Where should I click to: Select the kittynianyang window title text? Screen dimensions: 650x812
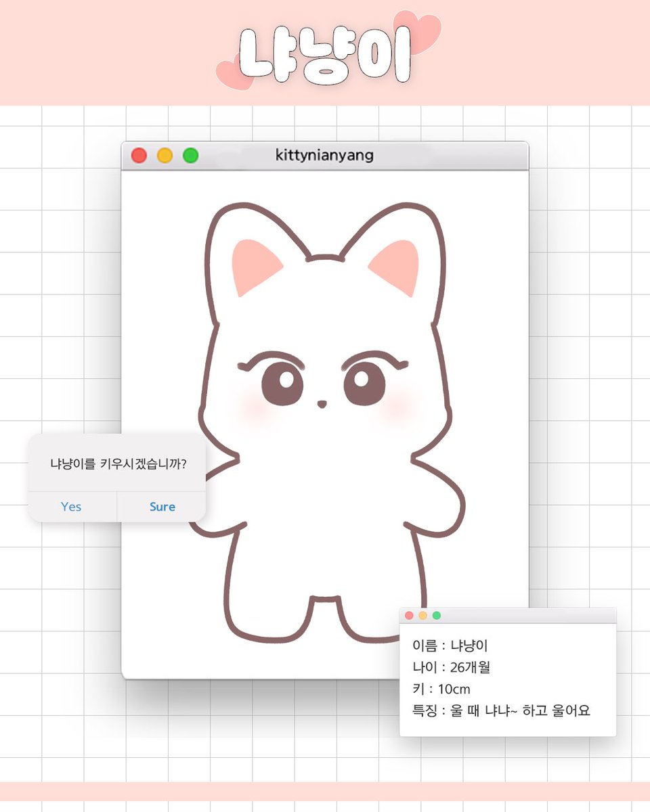coord(324,155)
